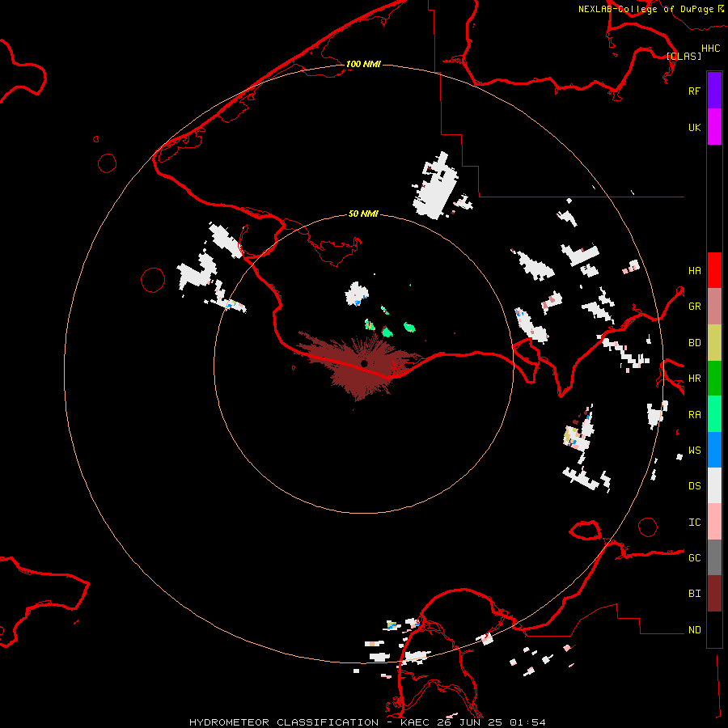
Task: Click the UK legend label
Action: [x=694, y=127]
